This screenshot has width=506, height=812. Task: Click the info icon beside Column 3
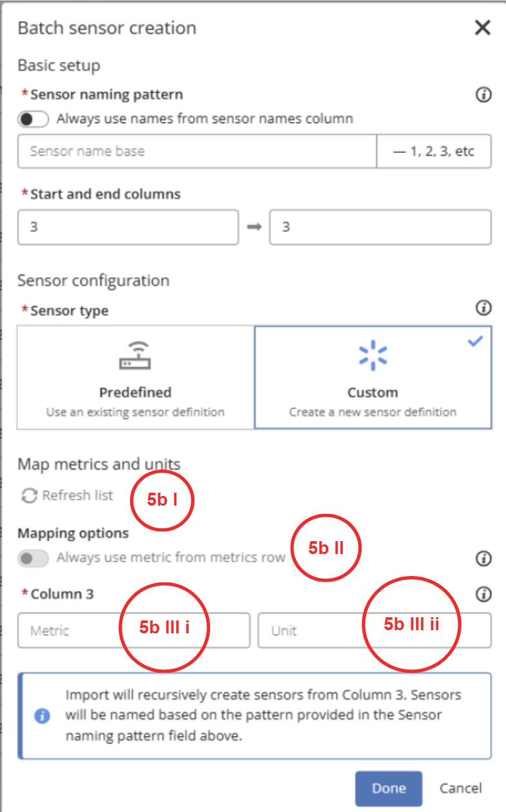tap(483, 594)
